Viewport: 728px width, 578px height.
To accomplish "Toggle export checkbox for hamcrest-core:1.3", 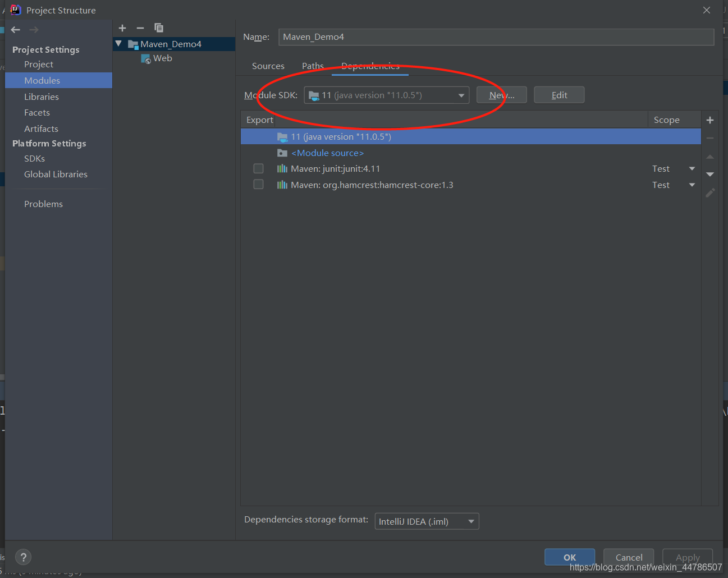I will point(258,184).
